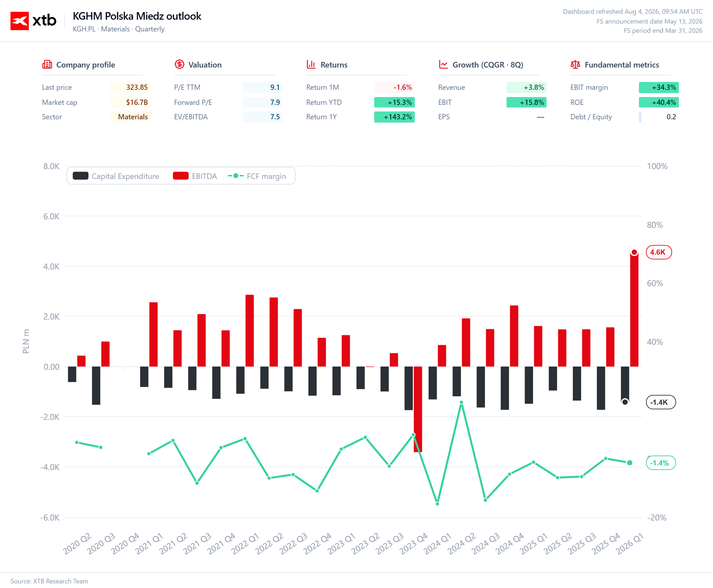Click the -20% right axis label
Image resolution: width=713 pixels, height=588 pixels.
coord(657,518)
